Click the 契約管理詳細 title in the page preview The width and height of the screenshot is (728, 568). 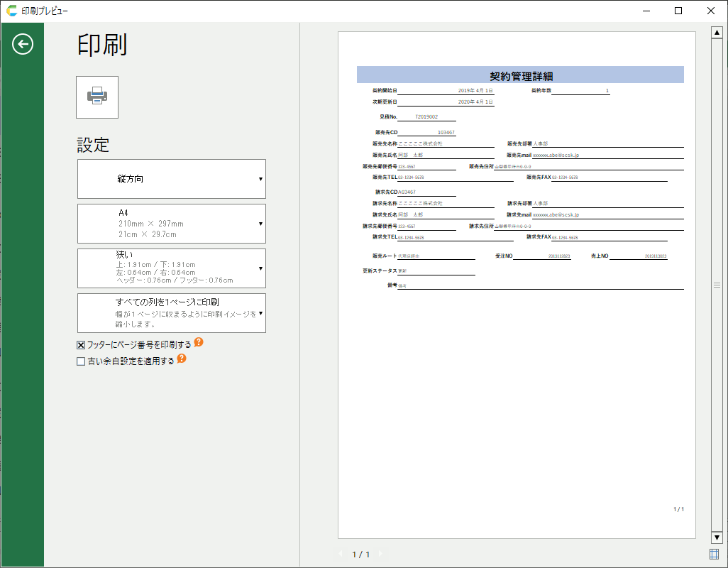(x=520, y=76)
